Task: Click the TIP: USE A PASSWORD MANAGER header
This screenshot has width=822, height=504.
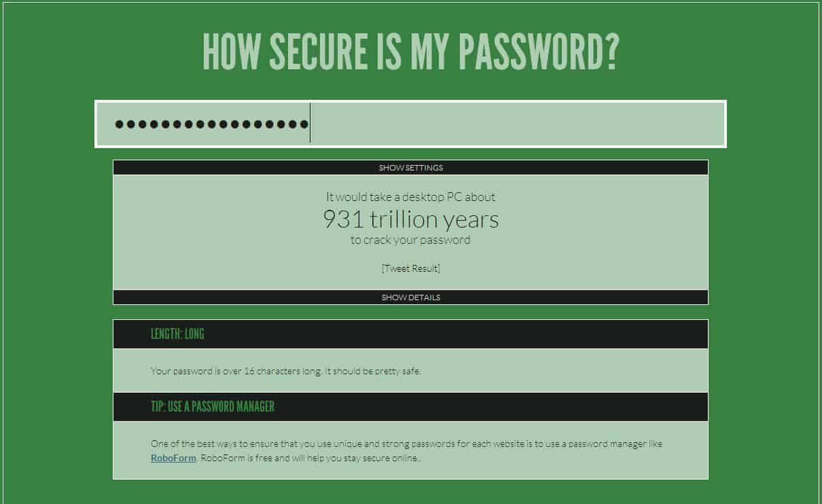Action: (213, 407)
